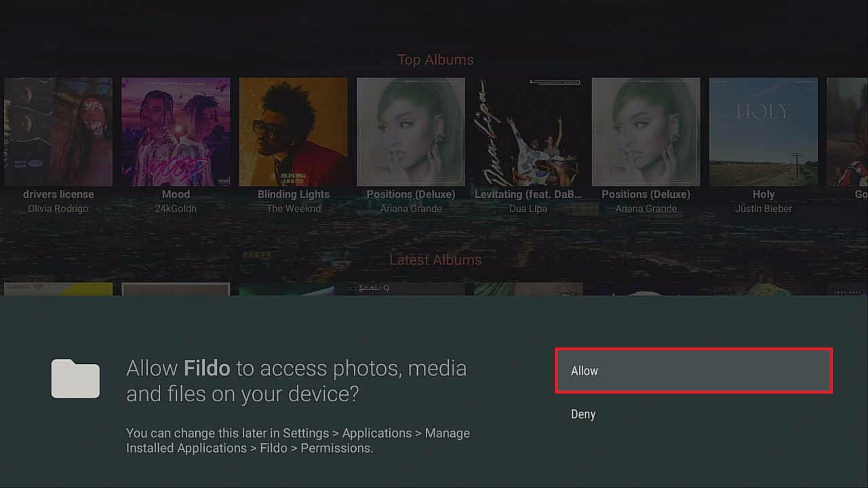Click the 'Olivia Rodrigo' artist name

[58, 209]
